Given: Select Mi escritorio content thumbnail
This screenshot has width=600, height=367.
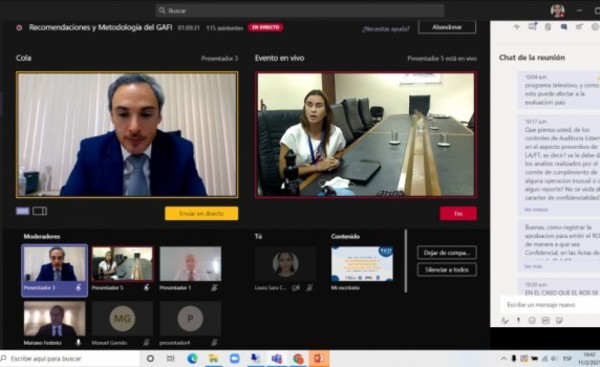Looking at the screenshot, I should (362, 263).
